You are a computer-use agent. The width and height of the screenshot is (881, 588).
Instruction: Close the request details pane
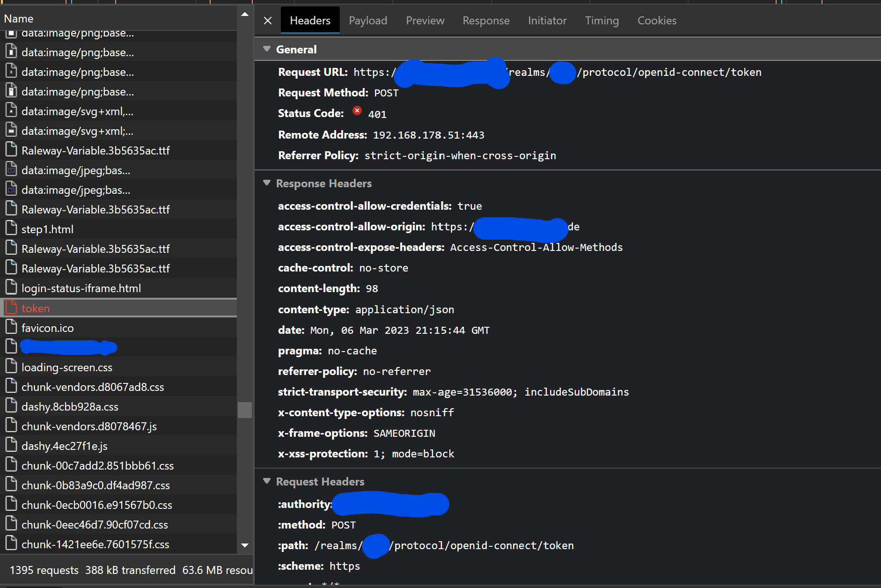click(x=267, y=20)
